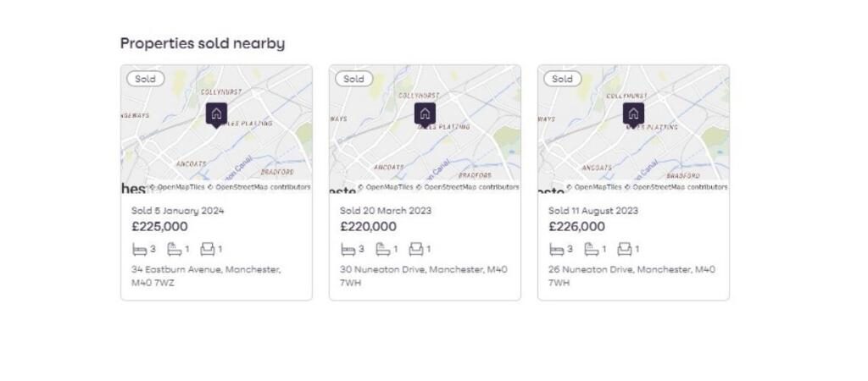868x381 pixels.
Task: Click bathroom icon on £220,000 property card
Action: tap(382, 250)
